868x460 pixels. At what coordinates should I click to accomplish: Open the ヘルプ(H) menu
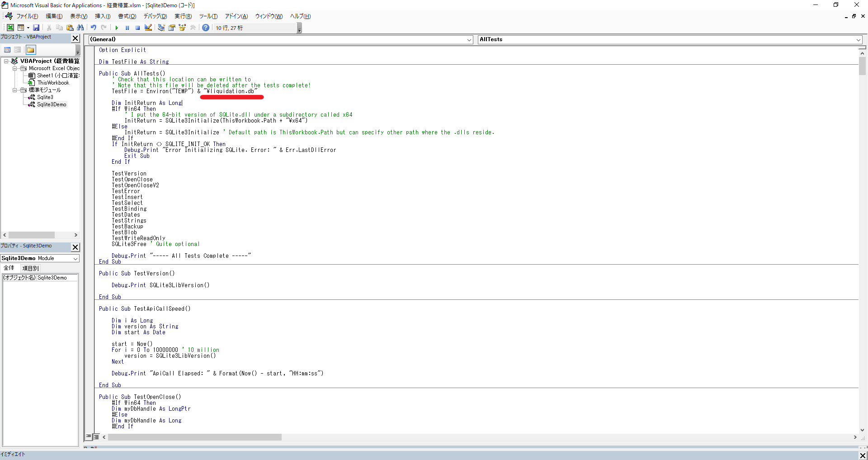(x=300, y=16)
